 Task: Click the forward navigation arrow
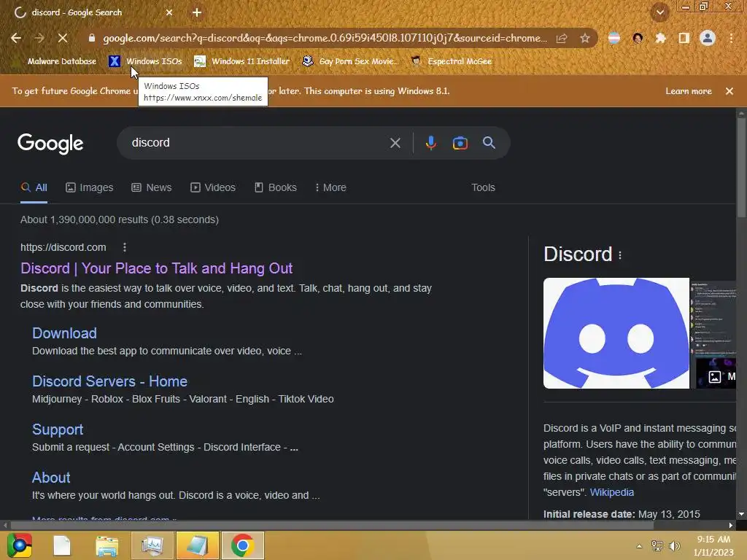[39, 38]
